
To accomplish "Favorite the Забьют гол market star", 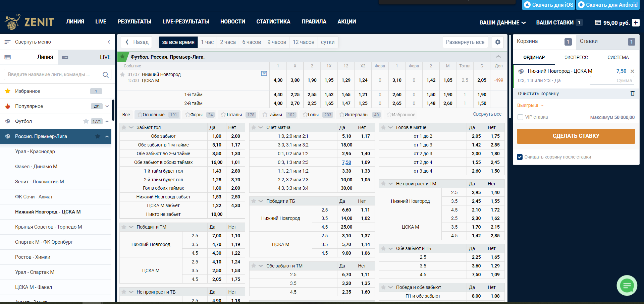I will click(124, 127).
